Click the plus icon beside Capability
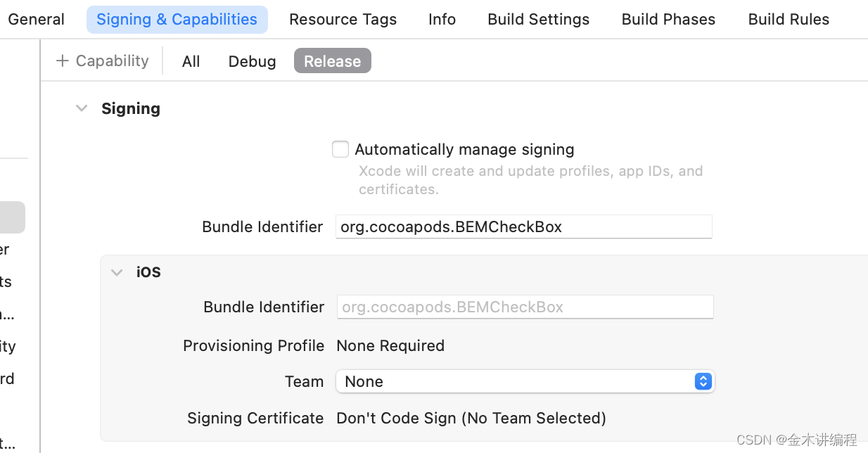The width and height of the screenshot is (868, 453). point(62,61)
